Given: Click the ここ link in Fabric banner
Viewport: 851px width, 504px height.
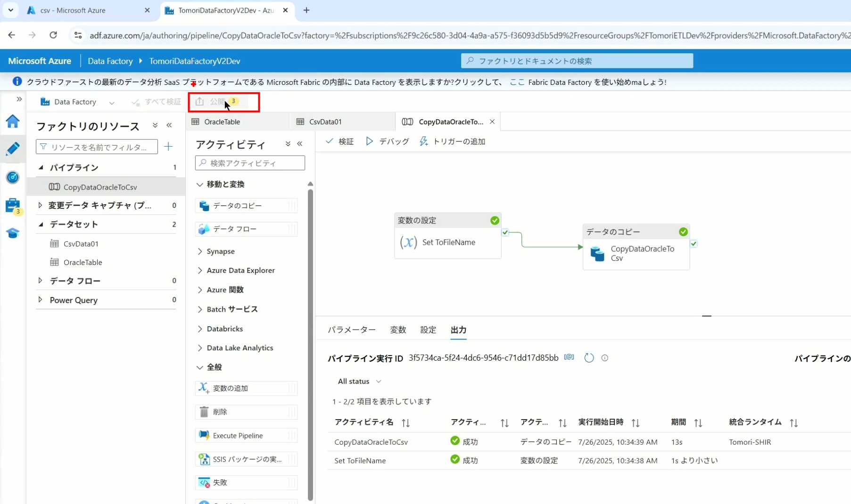Looking at the screenshot, I should (x=517, y=82).
